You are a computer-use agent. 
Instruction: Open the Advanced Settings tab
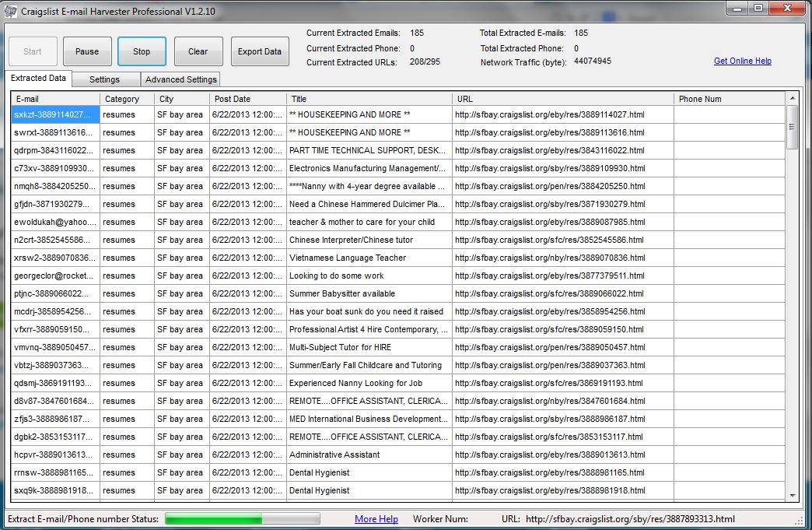coord(180,79)
